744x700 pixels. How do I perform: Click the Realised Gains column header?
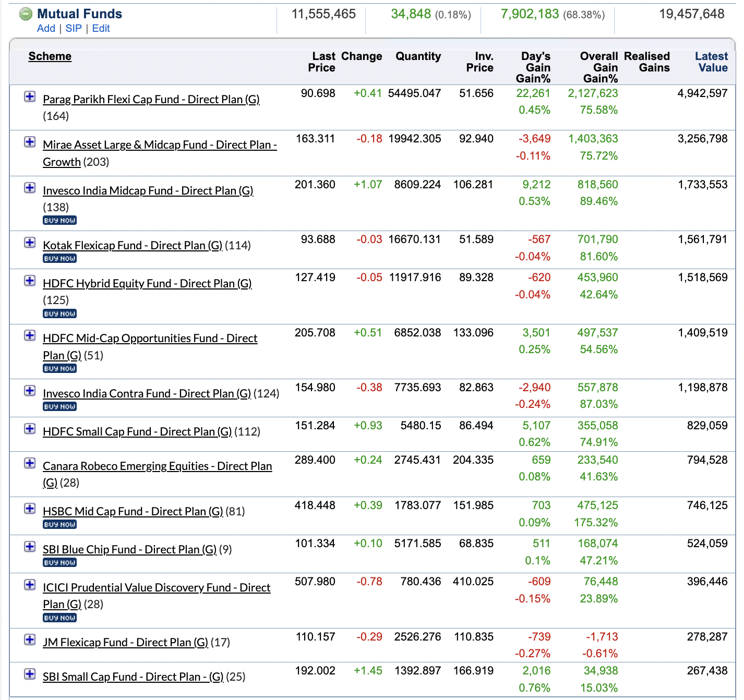coord(647,62)
